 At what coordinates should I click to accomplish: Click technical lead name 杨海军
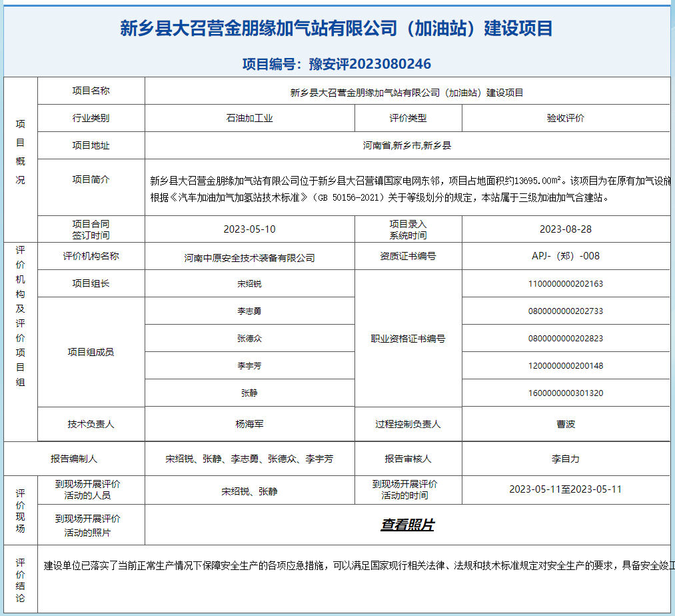click(x=250, y=424)
